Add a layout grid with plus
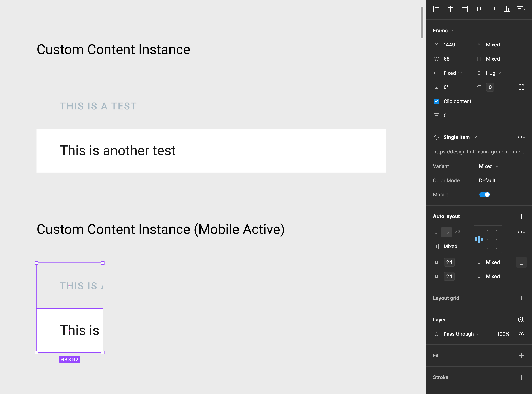Screen dimensions: 532x394 point(521,298)
